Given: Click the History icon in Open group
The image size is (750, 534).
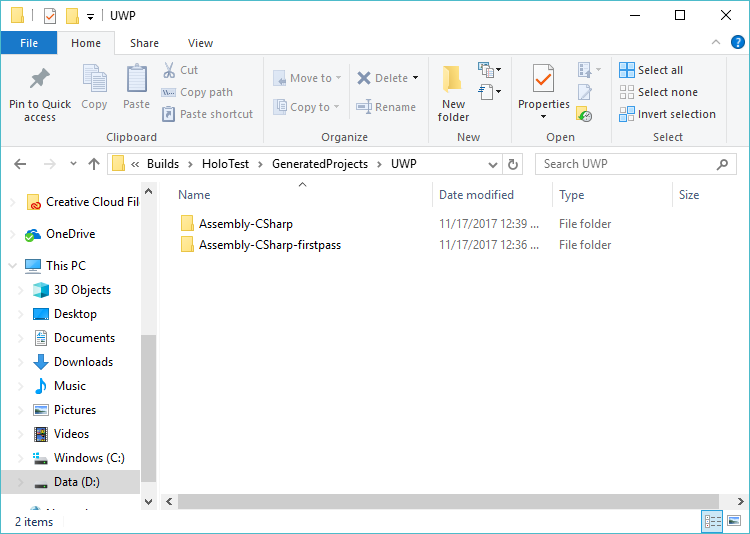Looking at the screenshot, I should (x=584, y=114).
